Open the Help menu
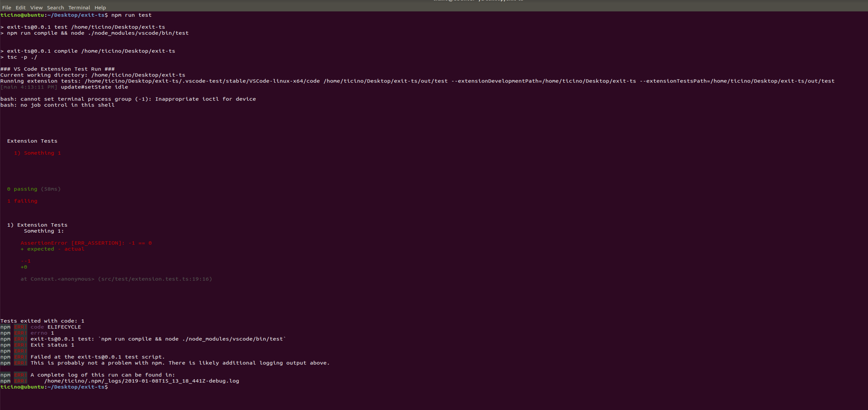Viewport: 868px width, 410px height. click(100, 7)
